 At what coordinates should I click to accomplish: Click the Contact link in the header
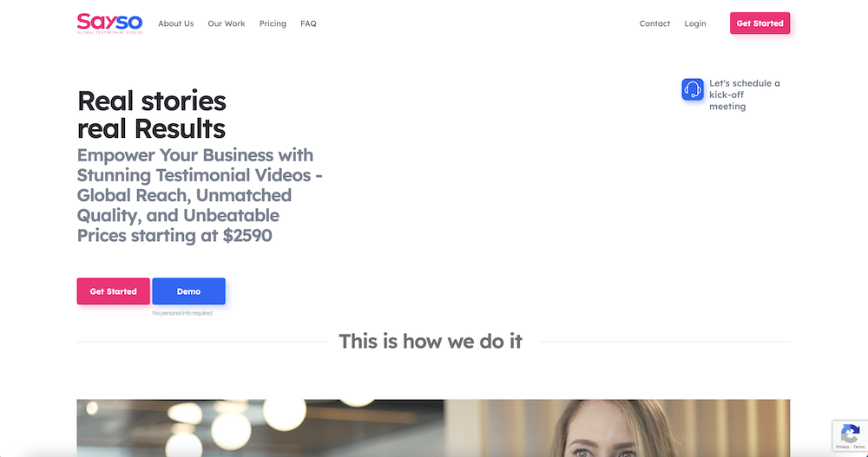click(654, 23)
